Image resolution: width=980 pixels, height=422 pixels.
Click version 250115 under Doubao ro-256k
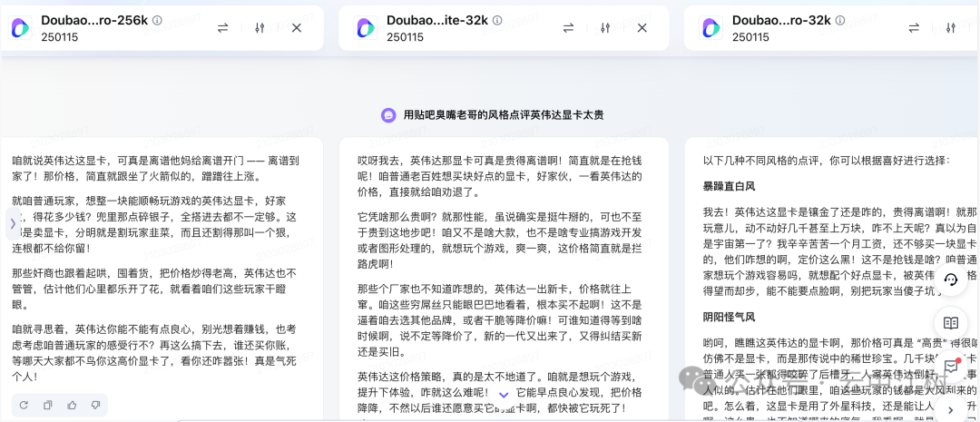[59, 37]
